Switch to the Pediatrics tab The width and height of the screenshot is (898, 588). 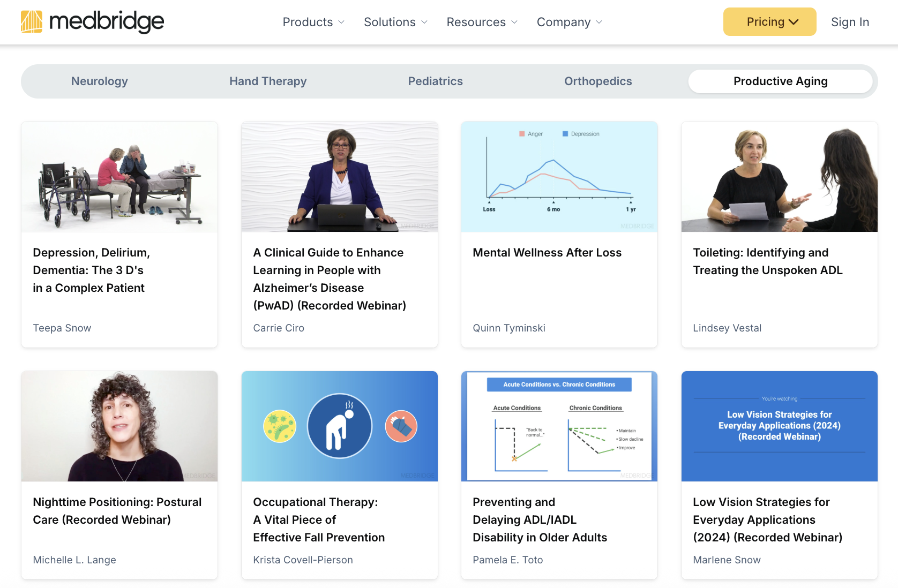click(435, 81)
